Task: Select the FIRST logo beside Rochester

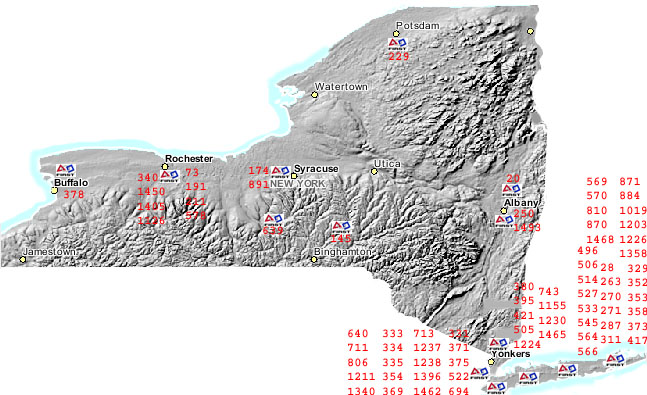Action: pyautogui.click(x=169, y=176)
